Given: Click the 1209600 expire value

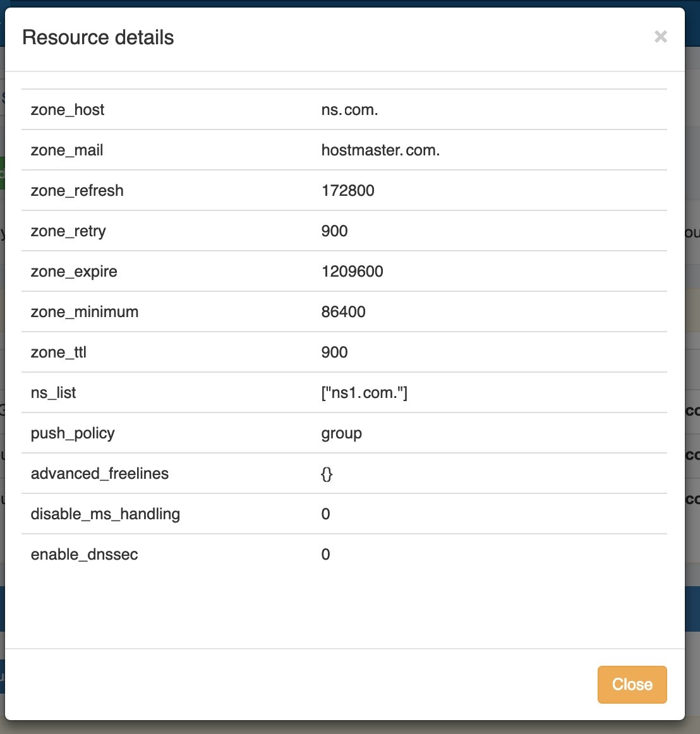Looking at the screenshot, I should click(352, 272).
